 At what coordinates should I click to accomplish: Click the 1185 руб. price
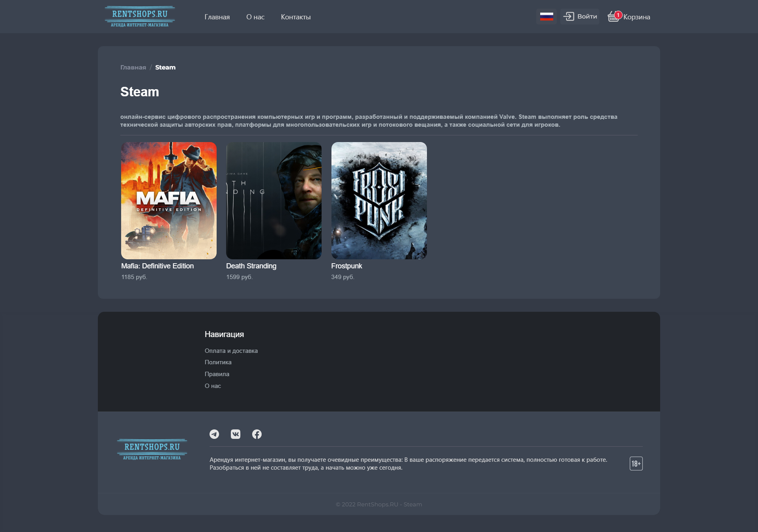click(134, 277)
